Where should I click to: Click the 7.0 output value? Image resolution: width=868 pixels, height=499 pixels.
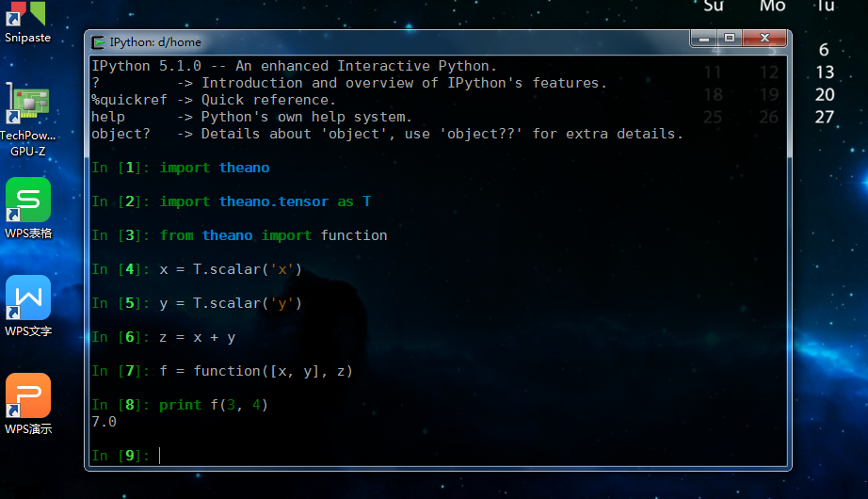tap(104, 422)
